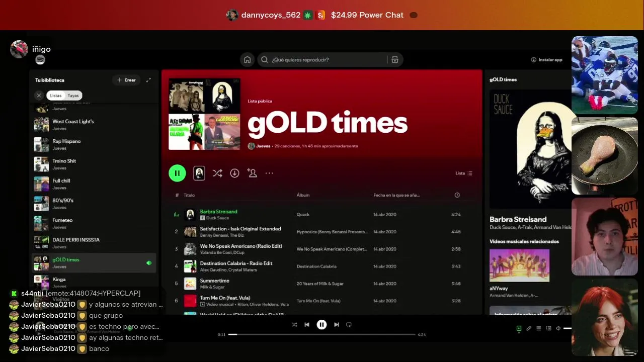Image resolution: width=644 pixels, height=362 pixels.
Task: Sort by Fecha en la que se añadió
Action: (x=396, y=195)
